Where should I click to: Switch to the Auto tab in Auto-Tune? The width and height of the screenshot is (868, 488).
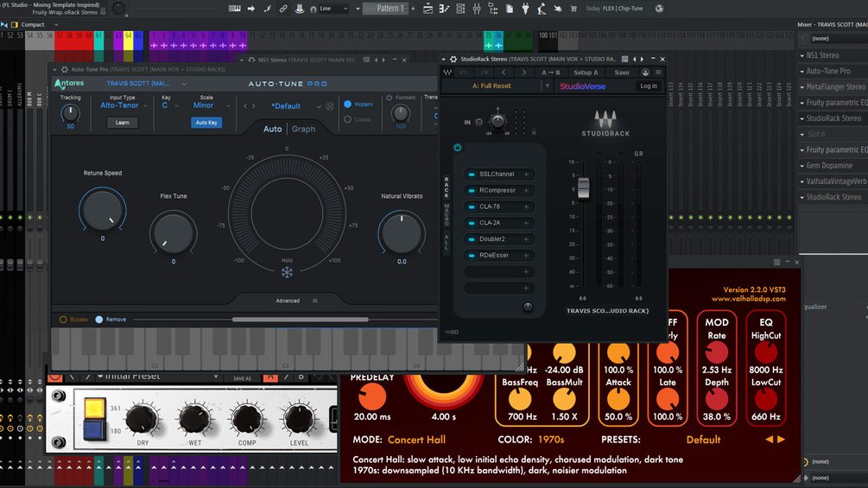[x=272, y=129]
